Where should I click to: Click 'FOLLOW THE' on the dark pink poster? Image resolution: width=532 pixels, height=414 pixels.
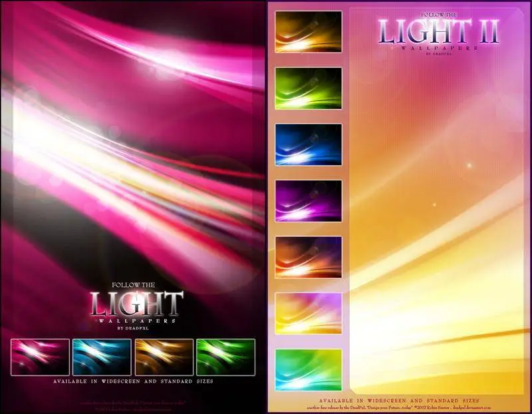(x=134, y=285)
